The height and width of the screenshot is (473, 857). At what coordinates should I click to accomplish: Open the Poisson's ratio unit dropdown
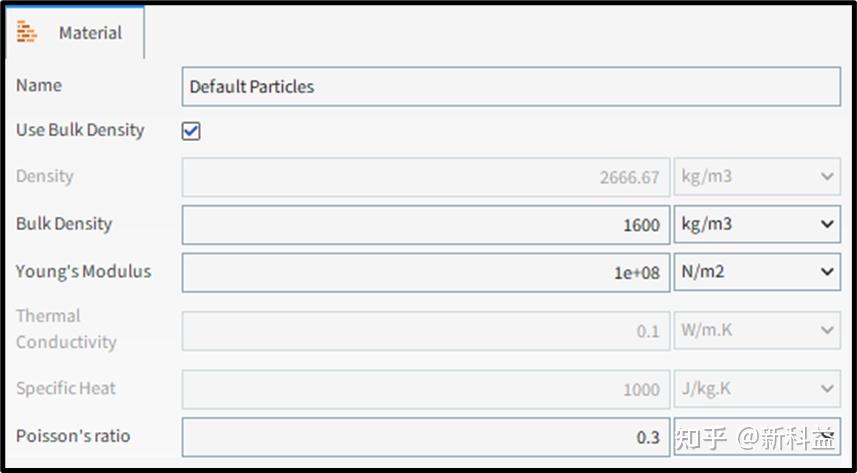click(x=756, y=437)
